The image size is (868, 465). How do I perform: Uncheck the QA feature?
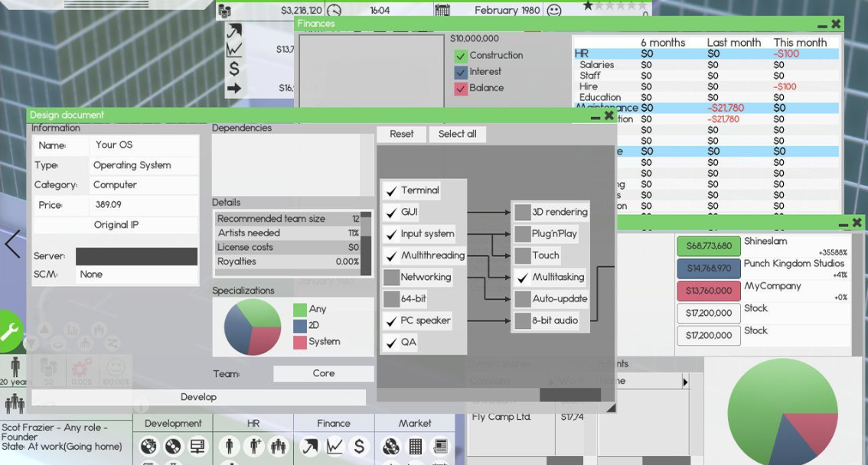(x=391, y=343)
